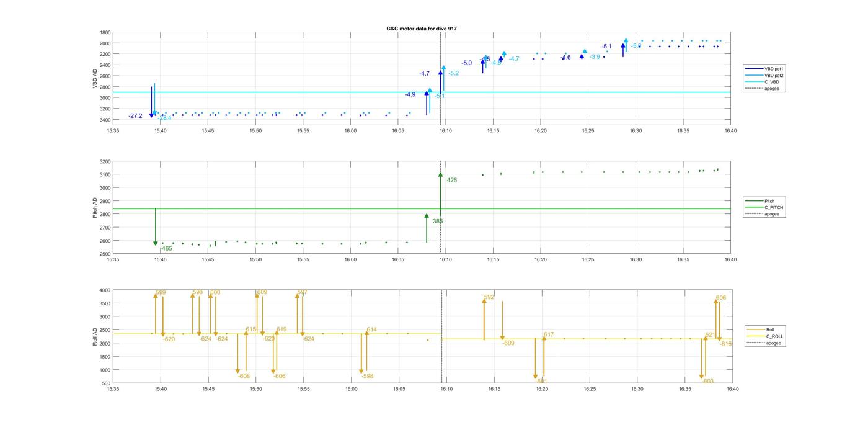Click the '-27.2' data label
This screenshot has height=430, width=868.
point(135,116)
